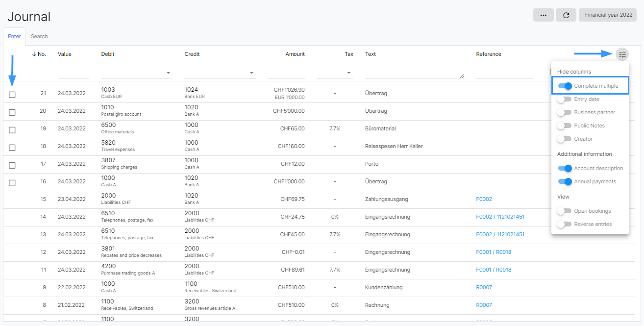Toggle the Complete multiple switch
This screenshot has height=326, width=644.
coord(565,86)
